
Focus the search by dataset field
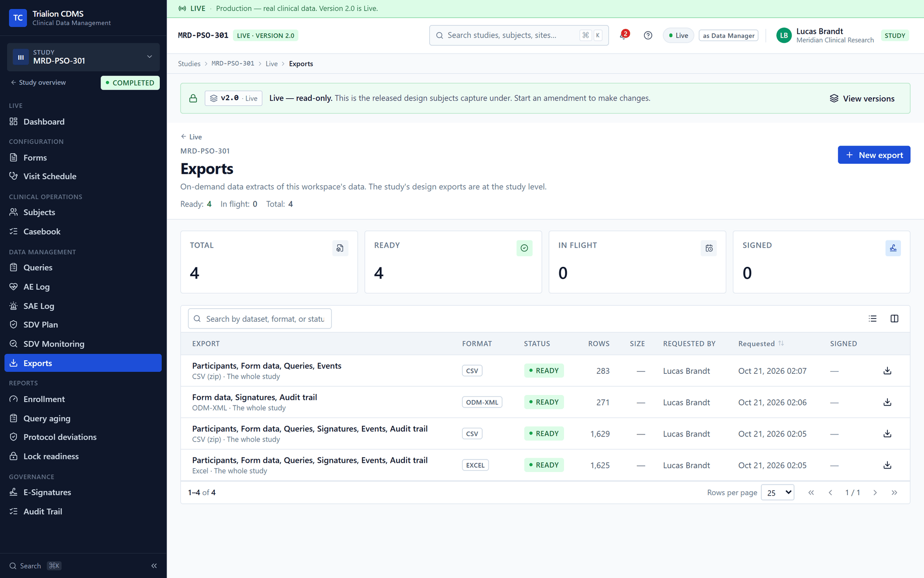[x=260, y=318]
